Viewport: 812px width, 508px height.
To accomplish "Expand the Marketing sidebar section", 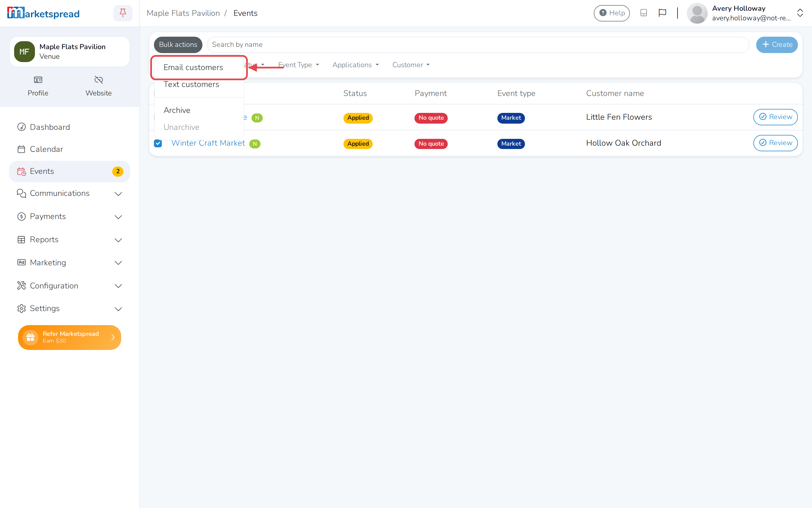I will 69,263.
